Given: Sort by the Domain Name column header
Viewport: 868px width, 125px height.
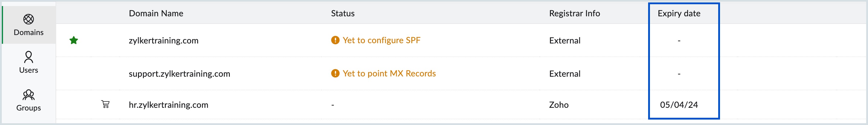Looking at the screenshot, I should [x=156, y=14].
